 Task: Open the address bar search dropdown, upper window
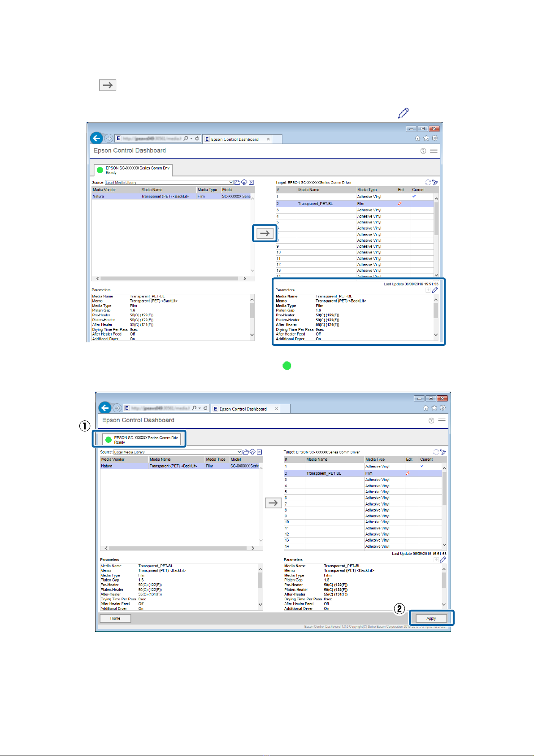(x=191, y=139)
